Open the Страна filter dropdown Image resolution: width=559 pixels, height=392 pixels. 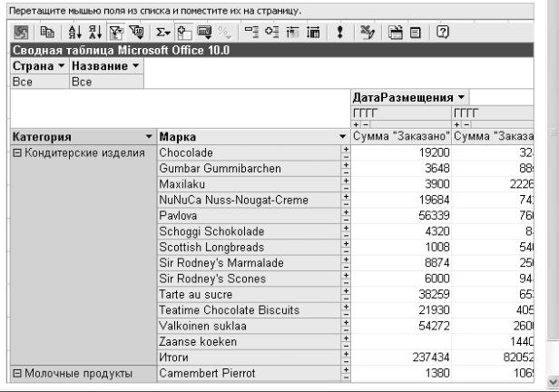click(x=62, y=66)
